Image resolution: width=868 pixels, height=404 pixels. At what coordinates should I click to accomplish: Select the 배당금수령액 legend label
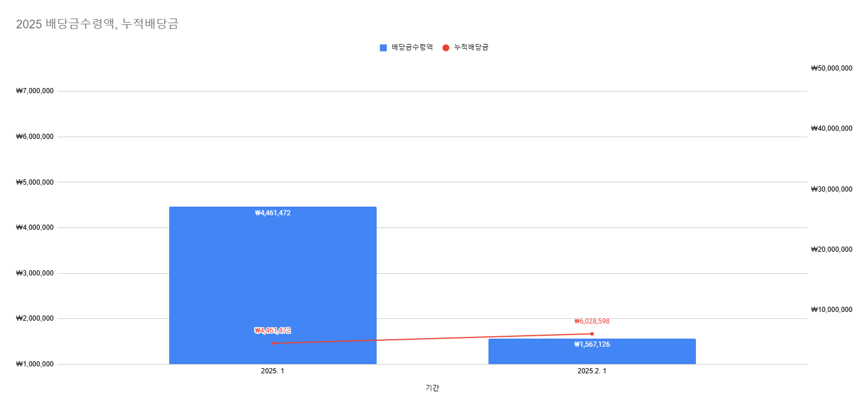point(412,47)
